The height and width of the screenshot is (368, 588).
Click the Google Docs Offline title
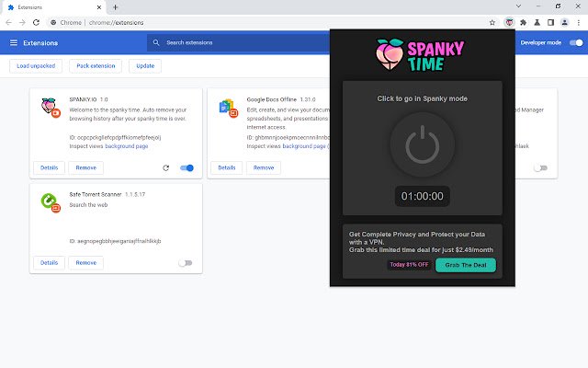[x=272, y=99]
